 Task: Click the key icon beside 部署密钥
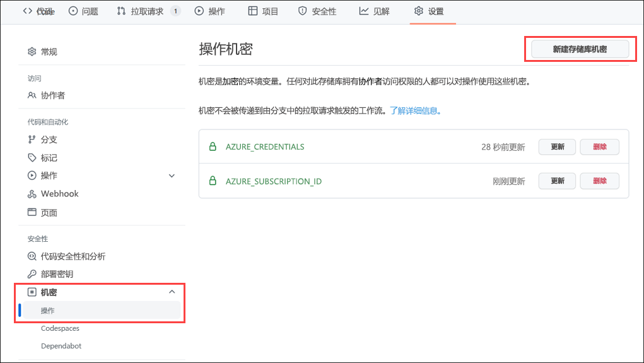click(x=32, y=274)
